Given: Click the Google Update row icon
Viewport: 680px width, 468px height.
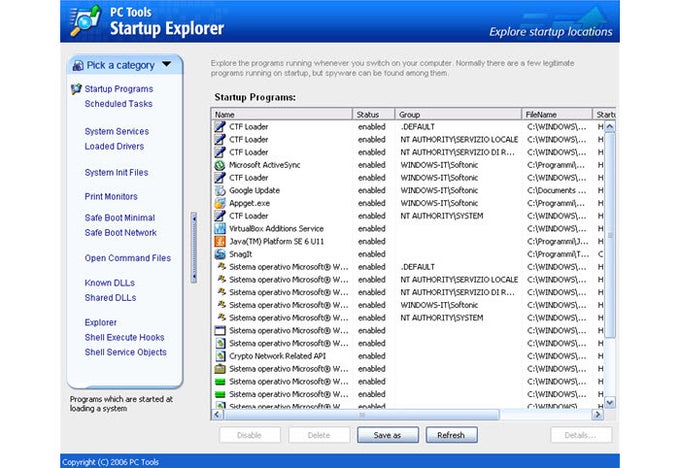Looking at the screenshot, I should pos(220,190).
